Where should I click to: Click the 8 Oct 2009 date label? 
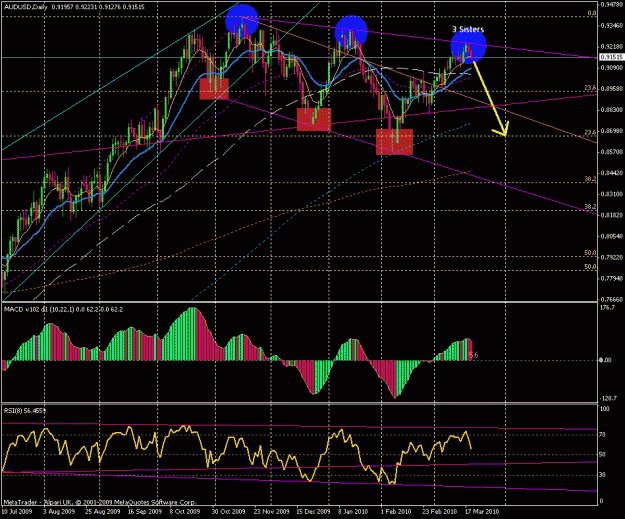click(185, 511)
